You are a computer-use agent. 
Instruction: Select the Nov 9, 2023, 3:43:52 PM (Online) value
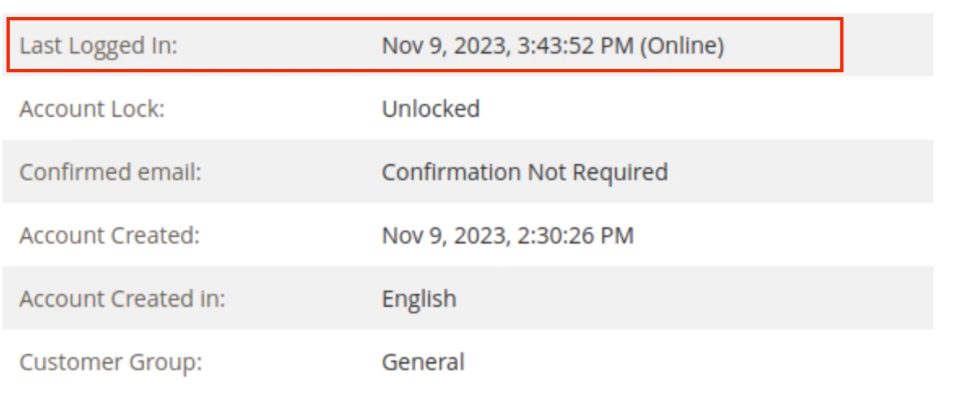point(553,46)
